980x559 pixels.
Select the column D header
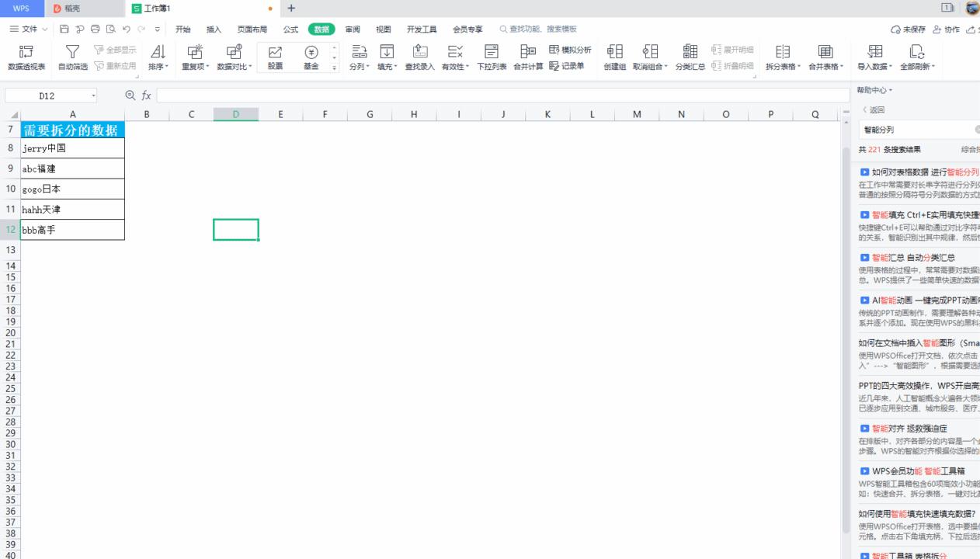click(236, 115)
